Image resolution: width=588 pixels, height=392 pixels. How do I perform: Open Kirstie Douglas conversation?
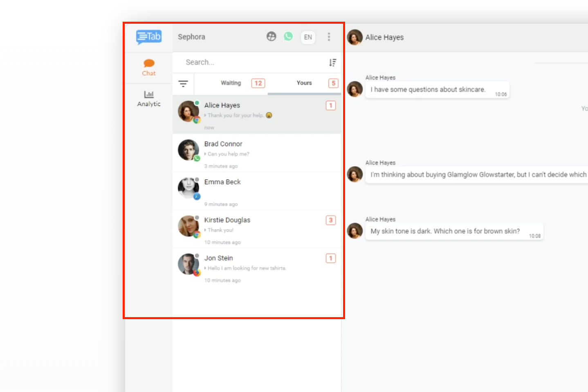(x=257, y=229)
